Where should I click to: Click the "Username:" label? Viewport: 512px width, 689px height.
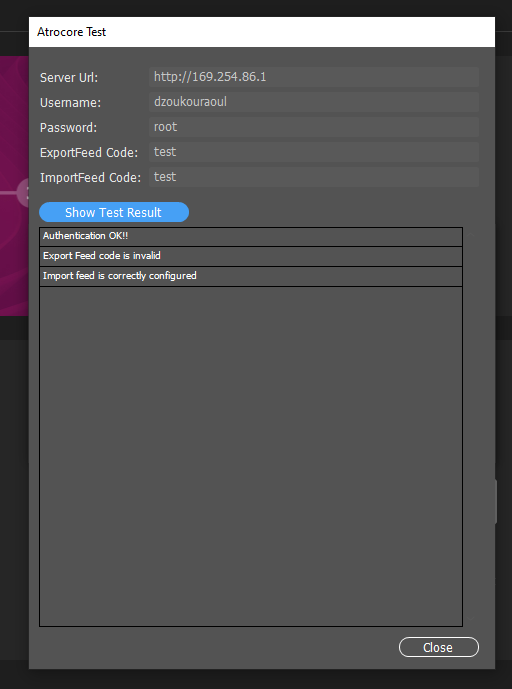pyautogui.click(x=70, y=103)
